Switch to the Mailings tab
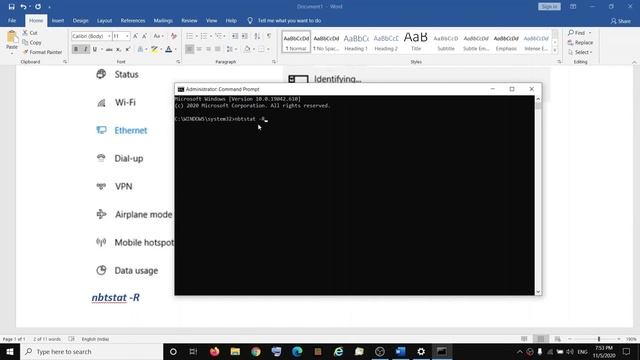The width and height of the screenshot is (640, 360). 163,20
